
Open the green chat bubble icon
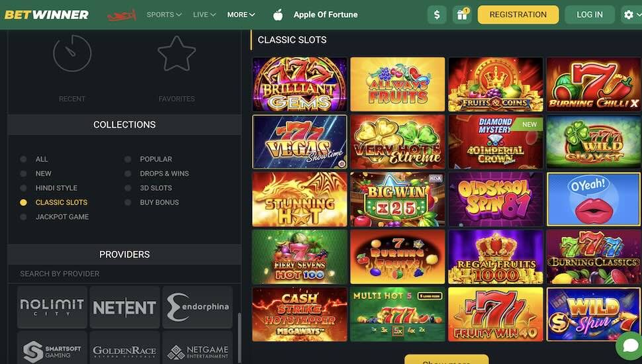click(x=630, y=346)
